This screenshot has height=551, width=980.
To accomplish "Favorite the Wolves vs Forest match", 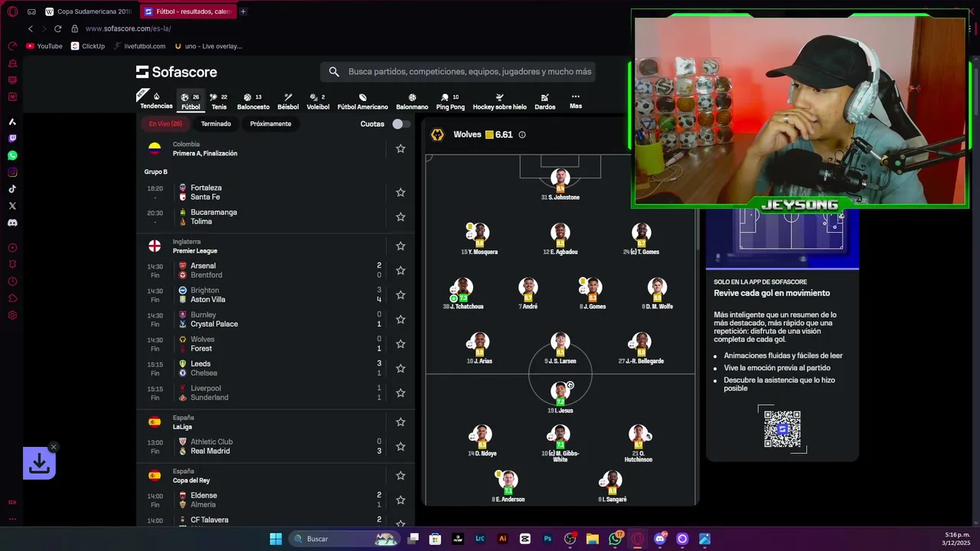I will pyautogui.click(x=400, y=344).
